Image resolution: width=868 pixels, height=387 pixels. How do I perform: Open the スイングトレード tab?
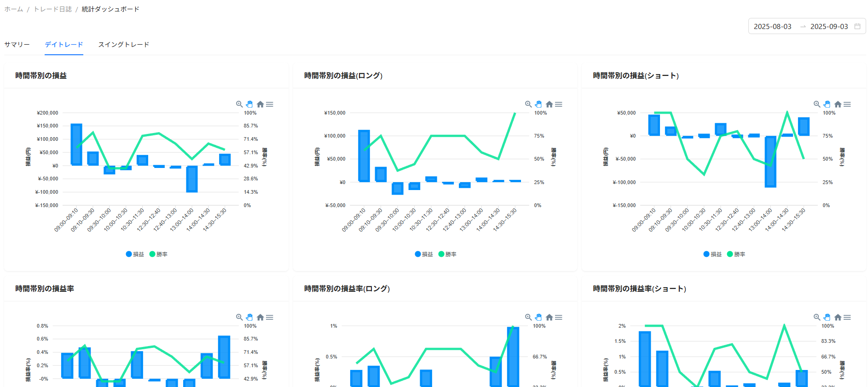pos(124,45)
